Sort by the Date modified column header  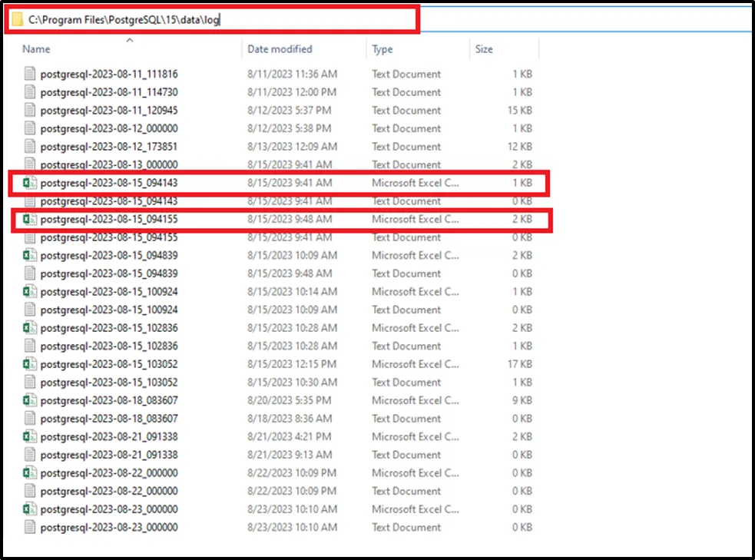pyautogui.click(x=280, y=49)
